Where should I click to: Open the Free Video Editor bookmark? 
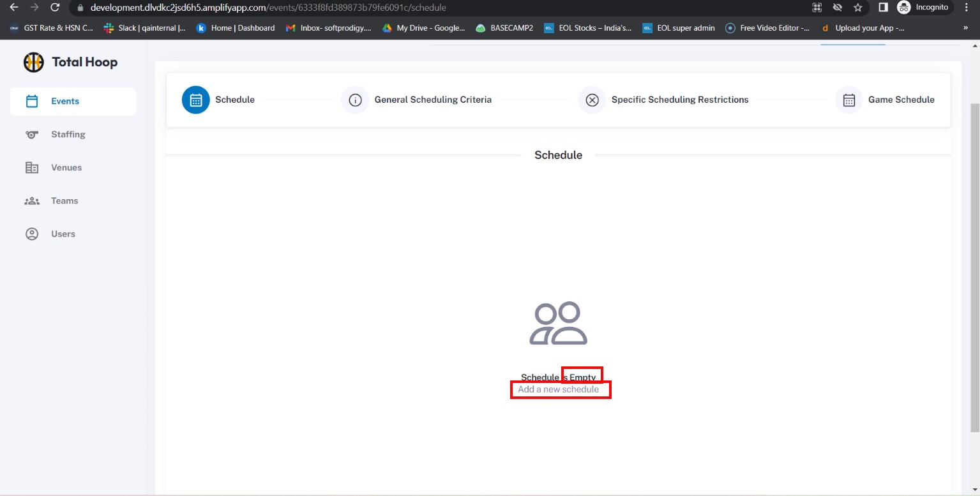coord(768,28)
